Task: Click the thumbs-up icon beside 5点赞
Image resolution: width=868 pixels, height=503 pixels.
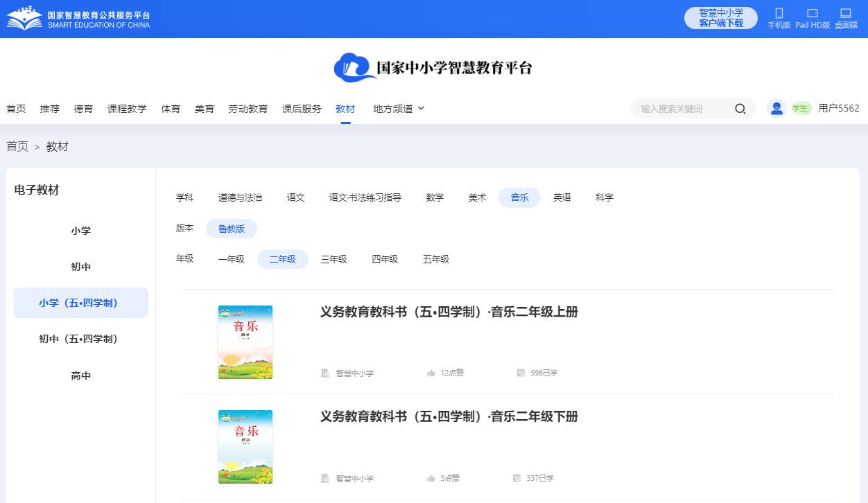Action: [431, 478]
